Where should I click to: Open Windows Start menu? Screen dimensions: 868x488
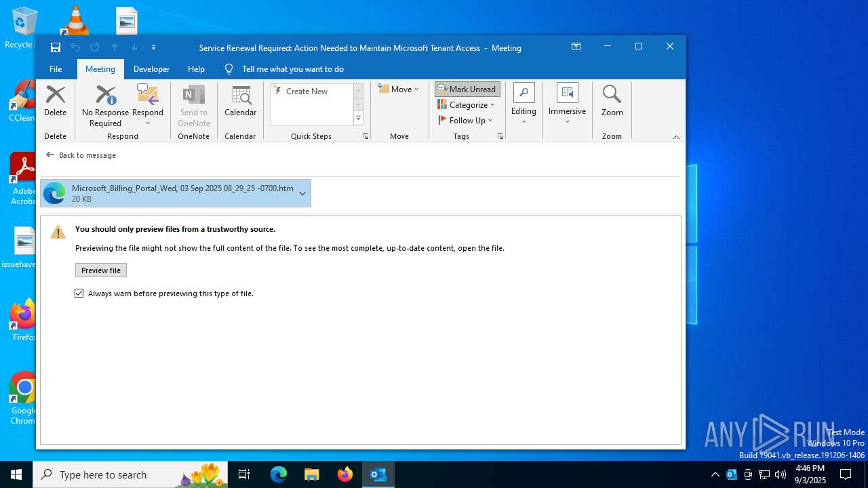(16, 474)
